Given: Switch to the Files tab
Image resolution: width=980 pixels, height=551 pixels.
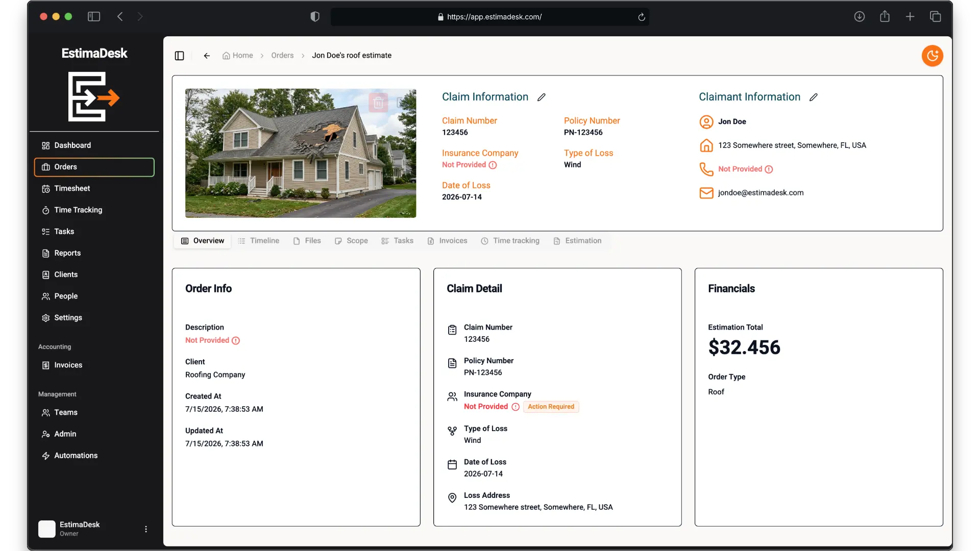Looking at the screenshot, I should click(x=307, y=241).
